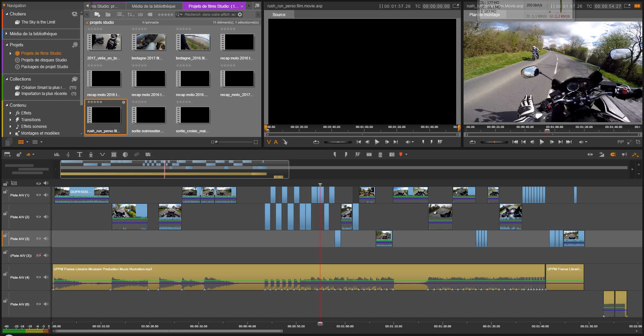The width and height of the screenshot is (644, 336).
Task: Open the ScoreFitter music tool
Action: (x=68, y=154)
